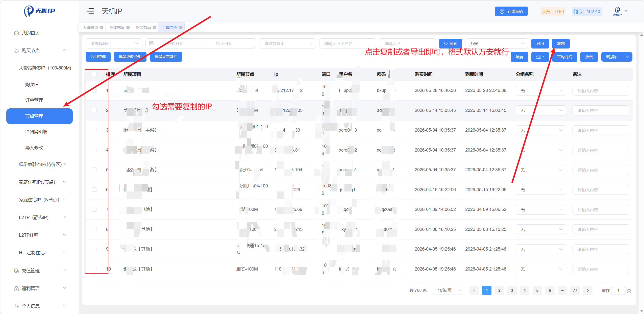Click the 搜索 search button
The height and width of the screenshot is (314, 644).
tap(451, 43)
